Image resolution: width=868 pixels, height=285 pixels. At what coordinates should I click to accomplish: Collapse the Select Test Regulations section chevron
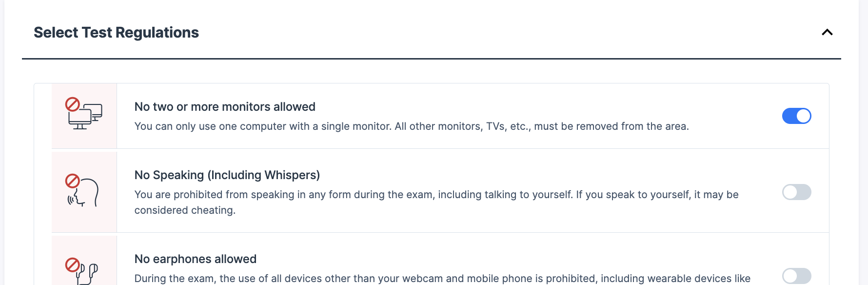click(x=827, y=32)
